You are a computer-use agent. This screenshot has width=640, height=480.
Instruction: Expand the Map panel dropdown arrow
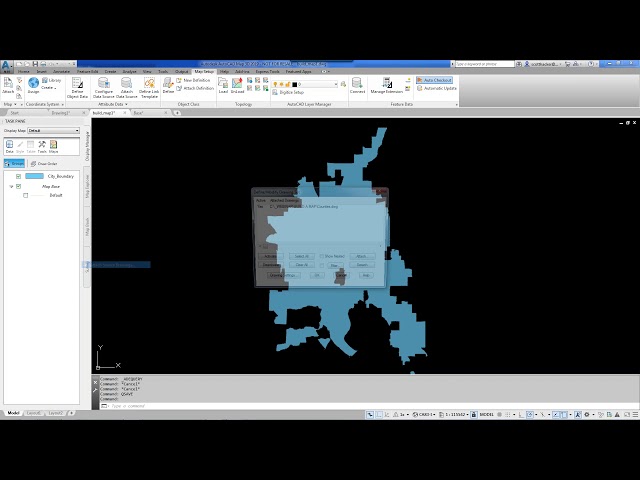[x=16, y=104]
